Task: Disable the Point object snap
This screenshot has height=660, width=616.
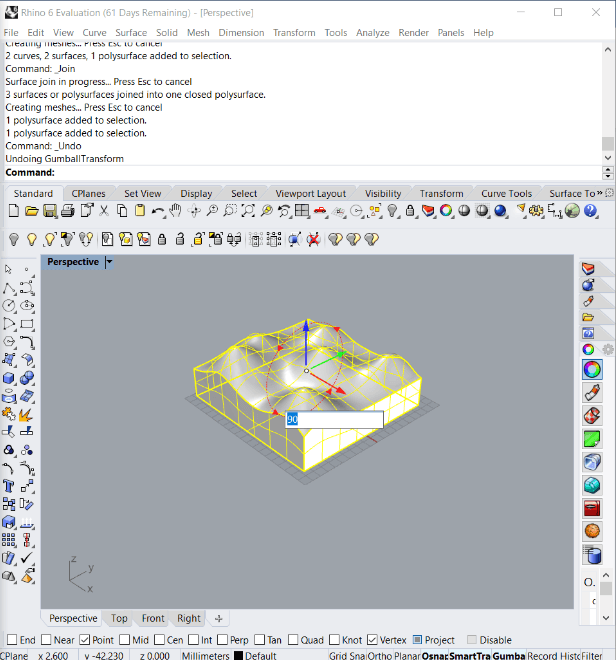Action: pyautogui.click(x=84, y=640)
